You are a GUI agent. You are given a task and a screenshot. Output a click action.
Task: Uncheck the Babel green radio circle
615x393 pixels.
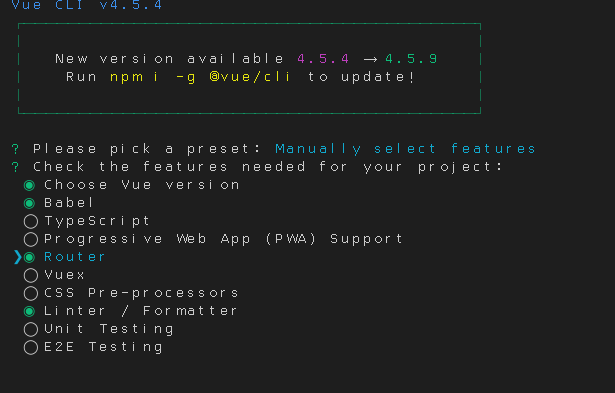pos(29,203)
